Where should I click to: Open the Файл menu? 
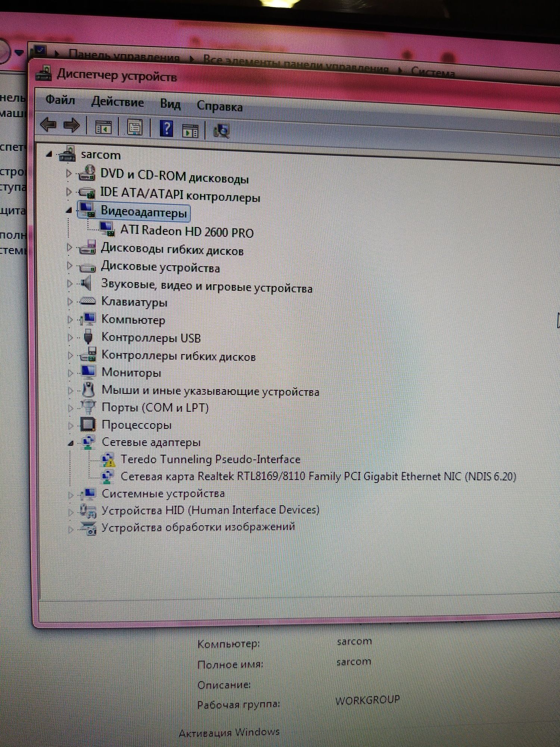pyautogui.click(x=60, y=100)
